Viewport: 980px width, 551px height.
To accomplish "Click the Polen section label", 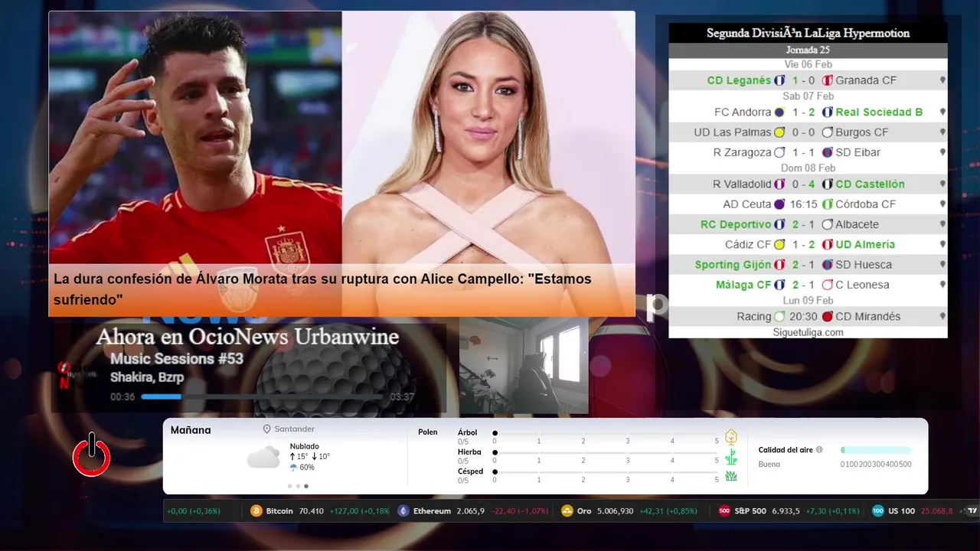I will point(428,432).
